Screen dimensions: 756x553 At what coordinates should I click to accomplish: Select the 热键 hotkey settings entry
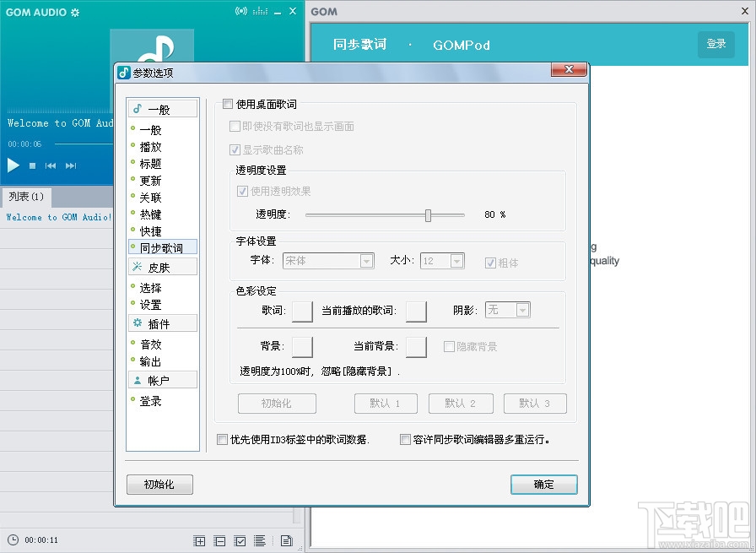[x=149, y=214]
